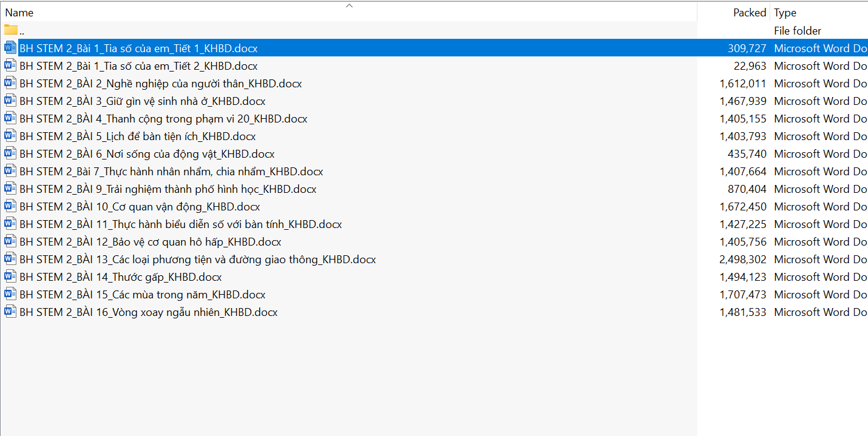Image resolution: width=868 pixels, height=436 pixels.
Task: Select Bài 9 Trải nghiệm thành phố hình học
Action: click(168, 189)
